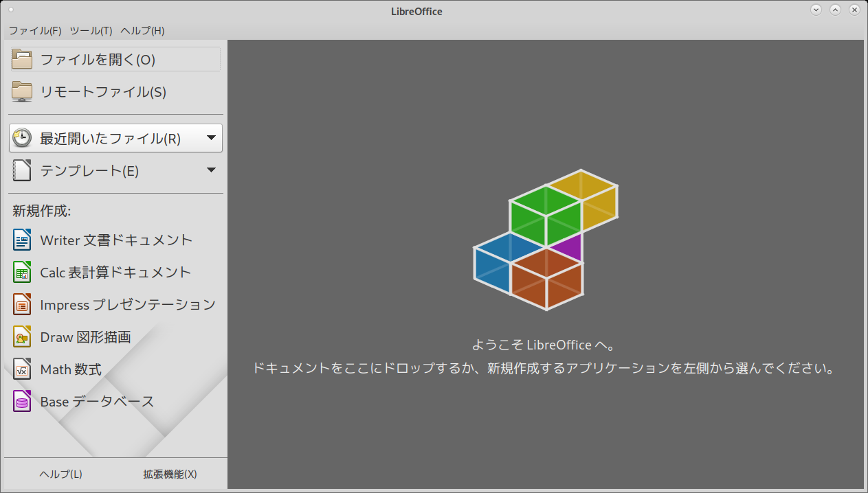Click the Draw drawing icon
The height and width of the screenshot is (493, 868).
(22, 336)
